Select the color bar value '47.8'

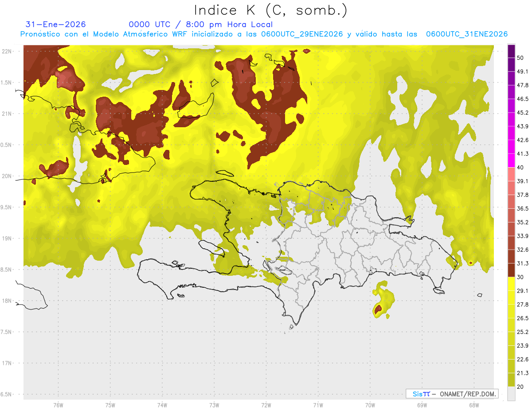pos(523,85)
